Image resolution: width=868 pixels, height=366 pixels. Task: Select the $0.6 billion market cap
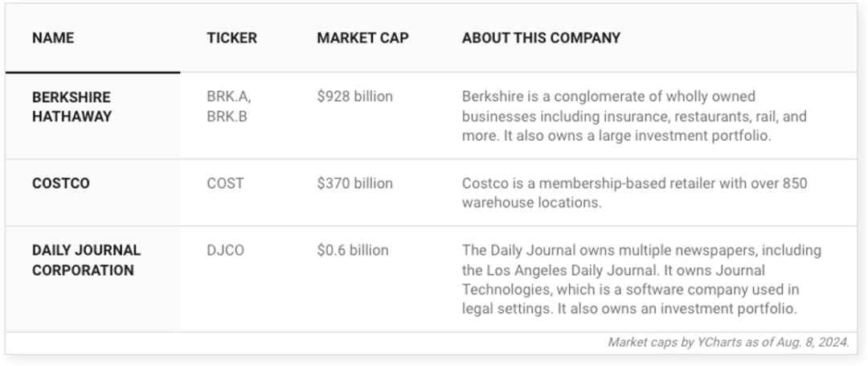click(353, 250)
